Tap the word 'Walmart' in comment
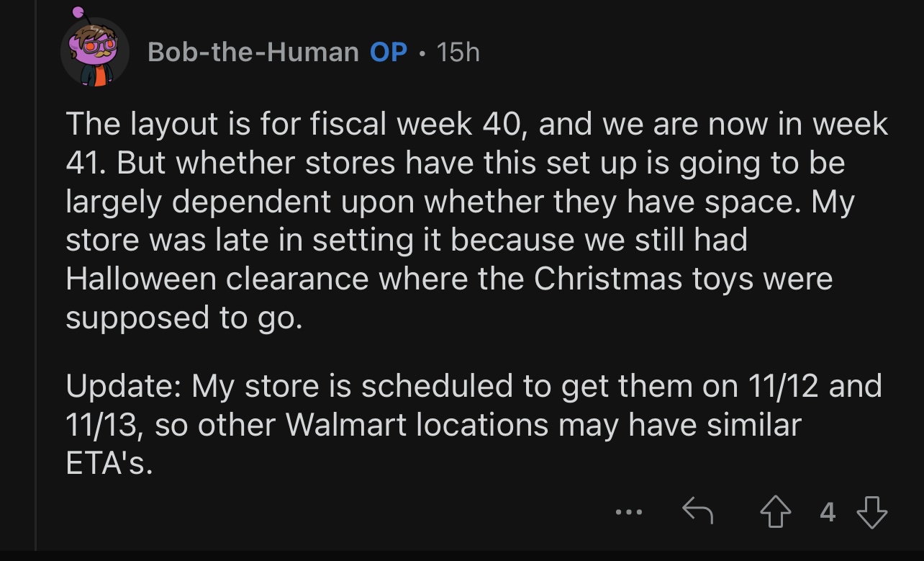The height and width of the screenshot is (561, 924). point(346,425)
